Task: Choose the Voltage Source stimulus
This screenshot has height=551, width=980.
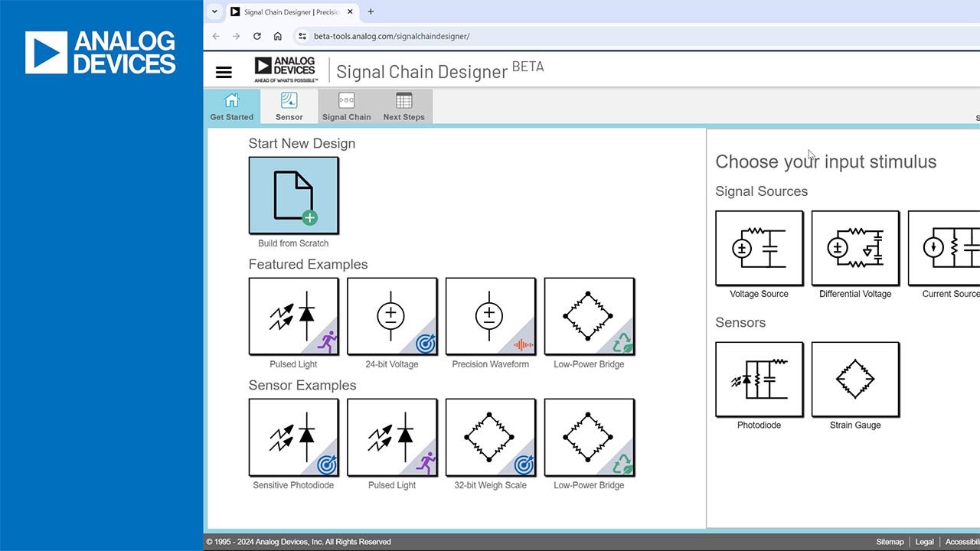Action: [x=759, y=248]
